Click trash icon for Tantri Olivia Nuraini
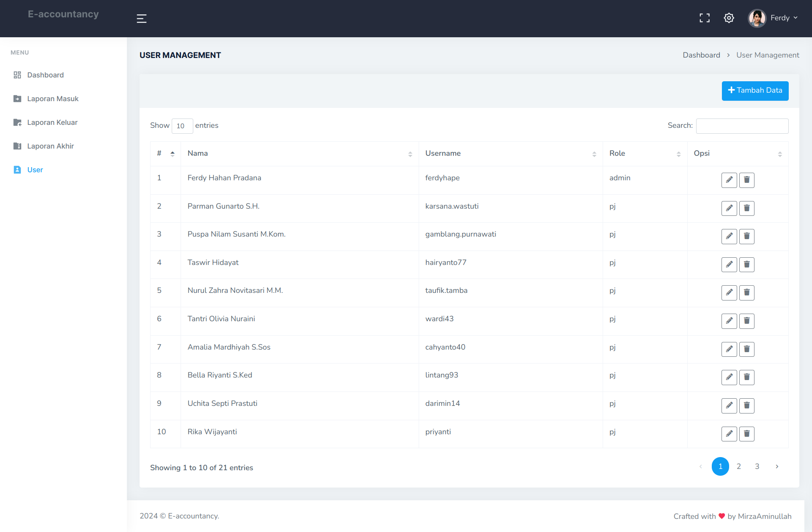The width and height of the screenshot is (812, 532). [x=747, y=321]
